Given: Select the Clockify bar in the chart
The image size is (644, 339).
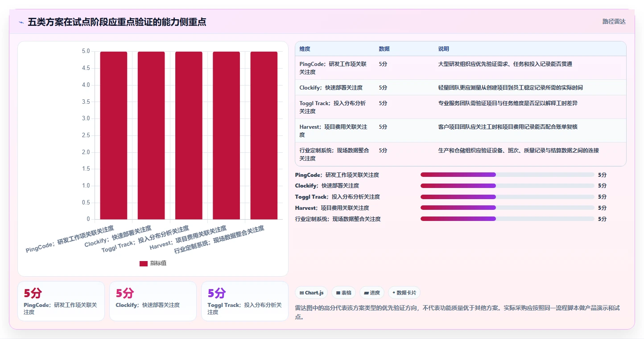Looking at the screenshot, I should (x=151, y=135).
